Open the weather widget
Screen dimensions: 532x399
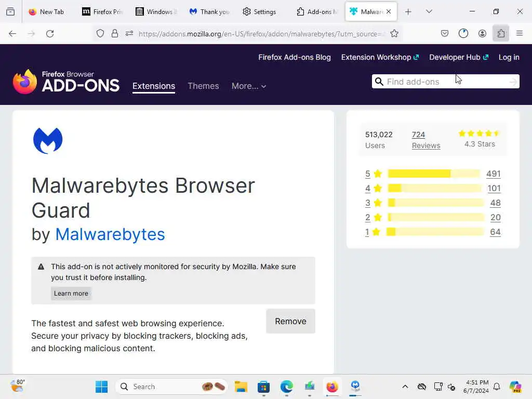[x=17, y=386]
